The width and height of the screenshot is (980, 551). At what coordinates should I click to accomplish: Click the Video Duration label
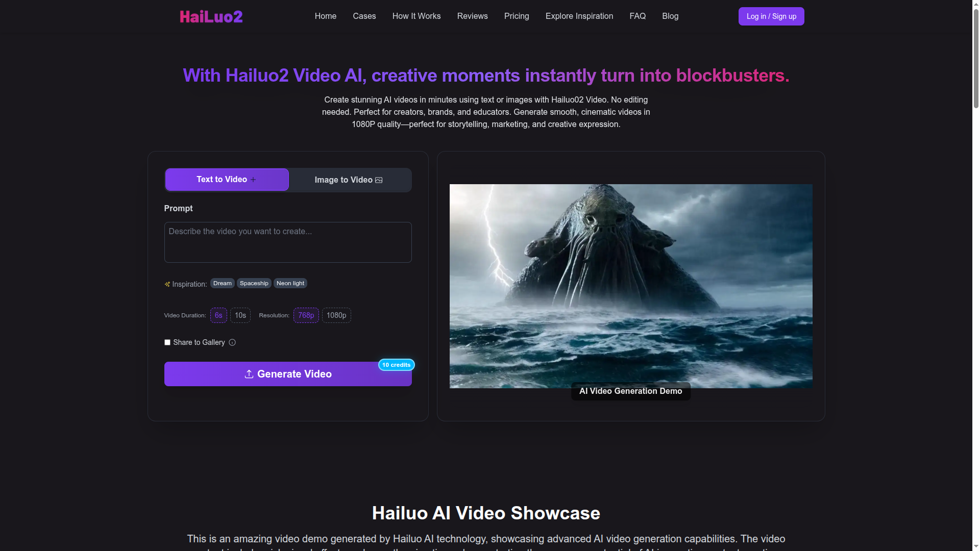coord(185,315)
